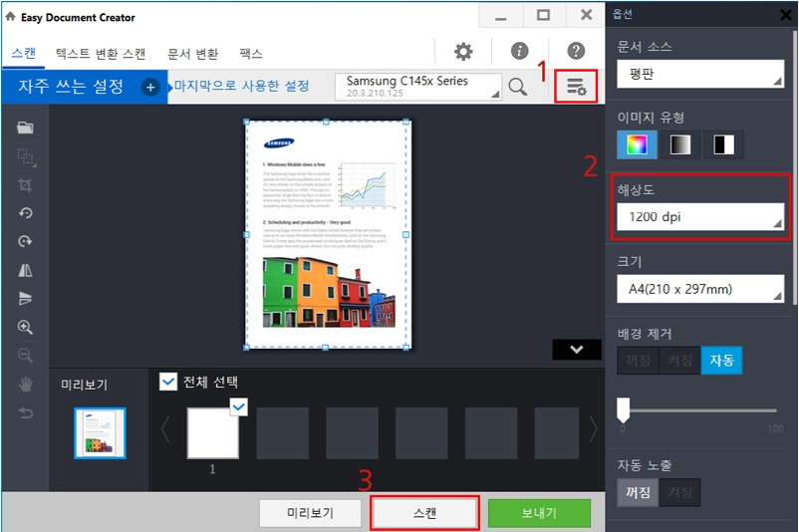Search for scanner with magnifier icon
The image size is (799, 532).
pyautogui.click(x=517, y=87)
